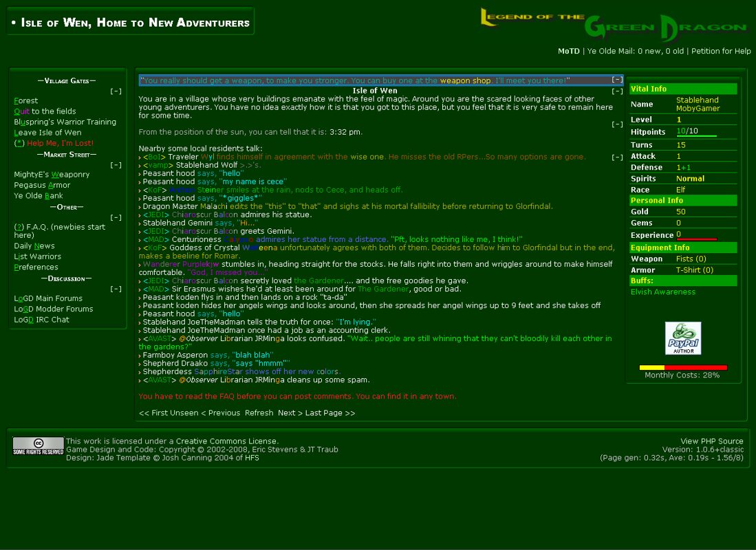Collapse the Market Street navigation section
The height and width of the screenshot is (550, 756).
[x=116, y=165]
